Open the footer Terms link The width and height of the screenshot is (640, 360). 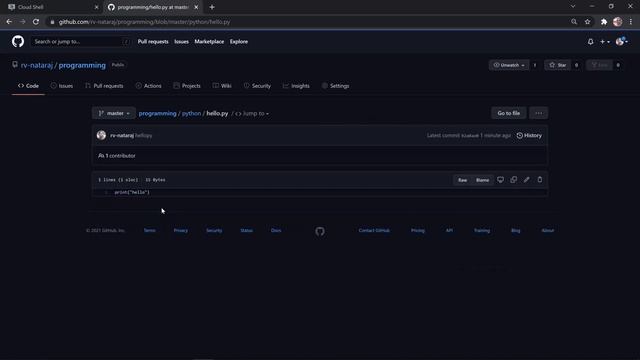(x=149, y=231)
